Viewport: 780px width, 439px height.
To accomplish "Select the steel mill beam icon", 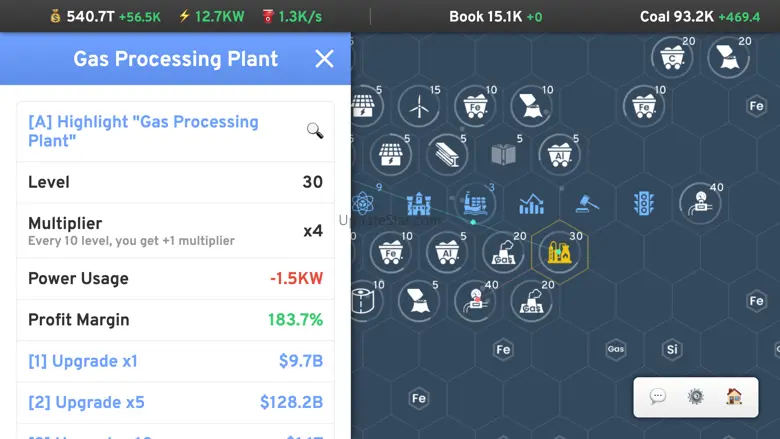I will coord(447,155).
